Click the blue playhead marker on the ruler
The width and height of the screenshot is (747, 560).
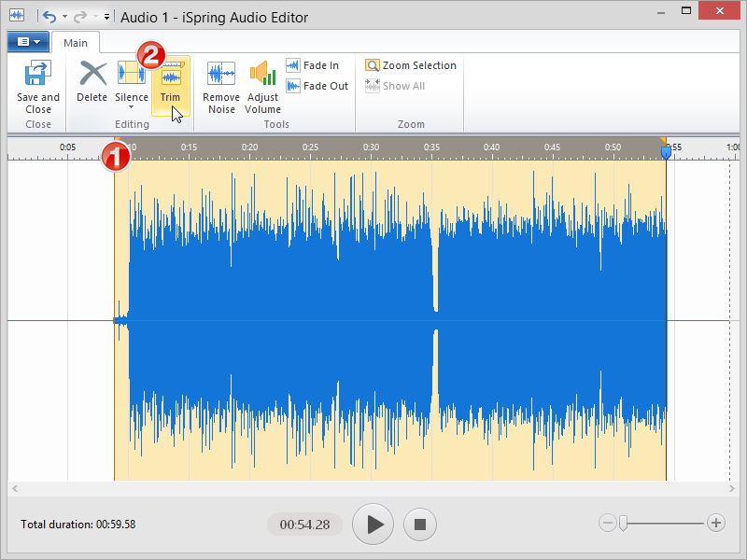point(666,152)
